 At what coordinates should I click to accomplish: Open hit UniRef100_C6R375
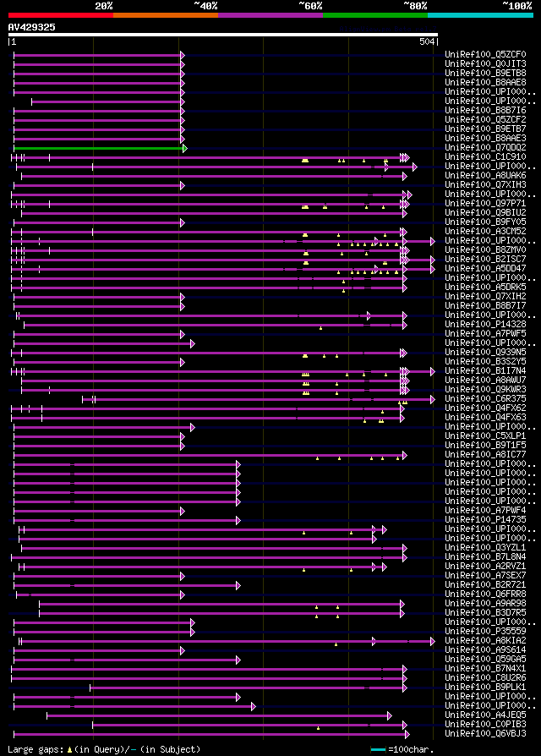point(485,399)
